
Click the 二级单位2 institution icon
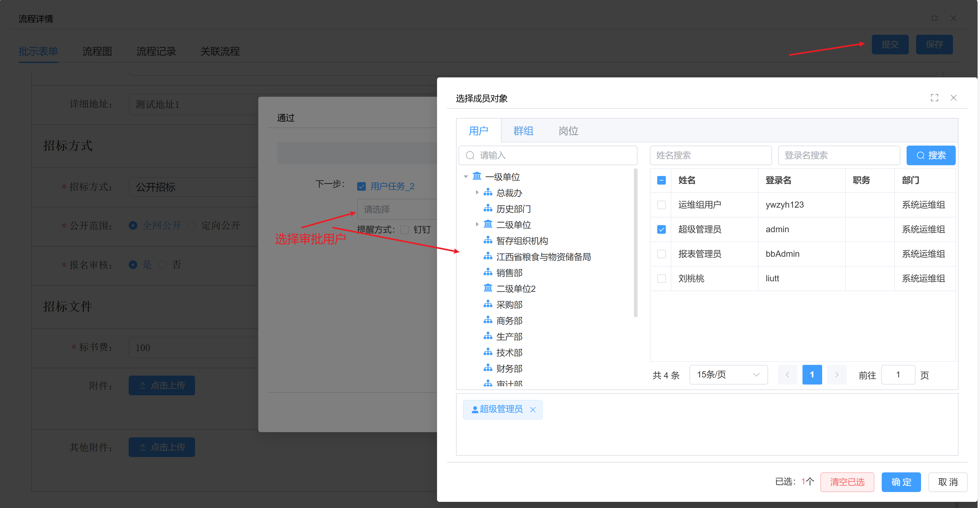488,288
